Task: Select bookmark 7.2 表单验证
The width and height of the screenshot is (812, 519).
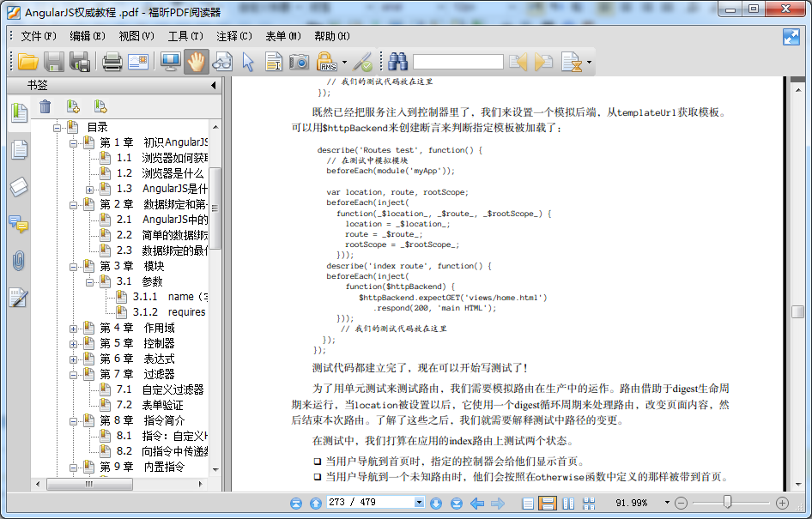Action: pos(149,405)
